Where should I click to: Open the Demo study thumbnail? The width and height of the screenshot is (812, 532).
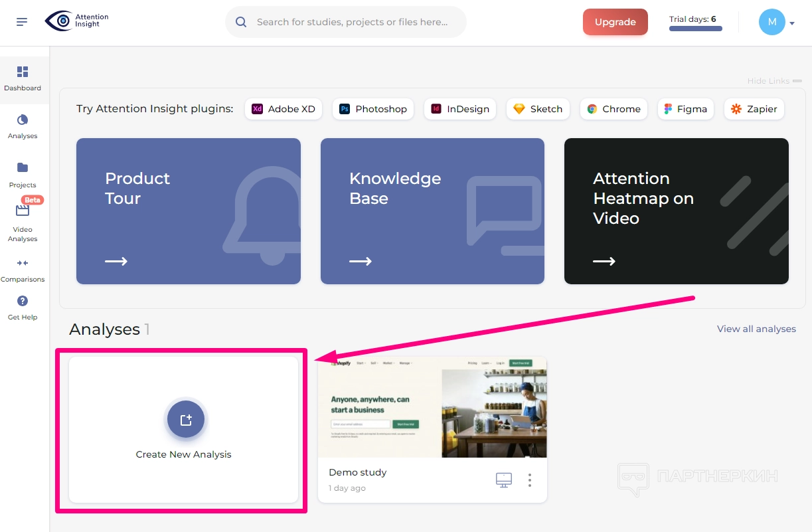(432, 407)
